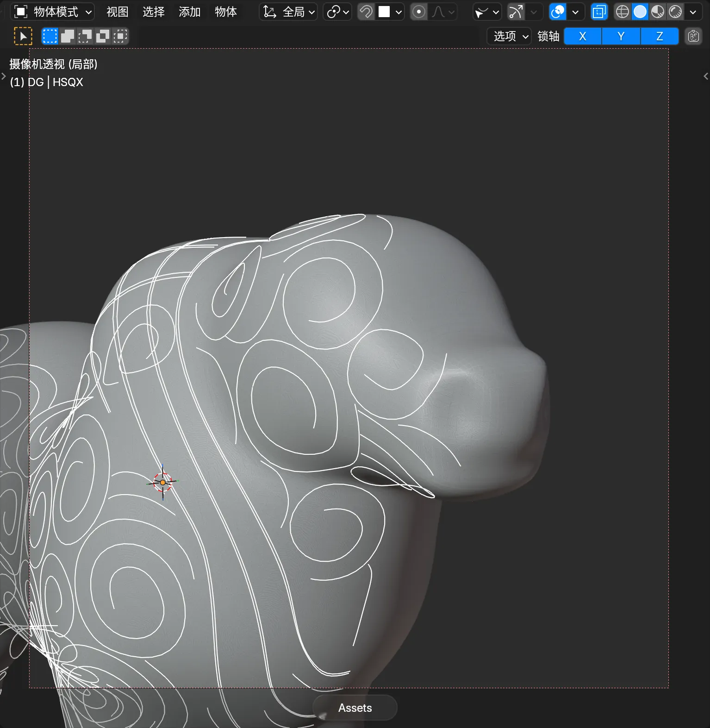Open the Assets shelf button
Screen dimensions: 710x728
click(355, 708)
